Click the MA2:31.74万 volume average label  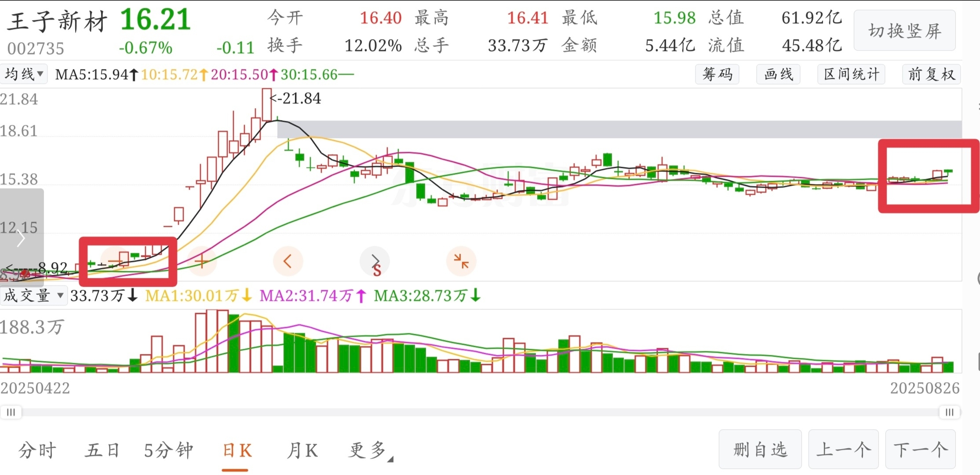313,296
